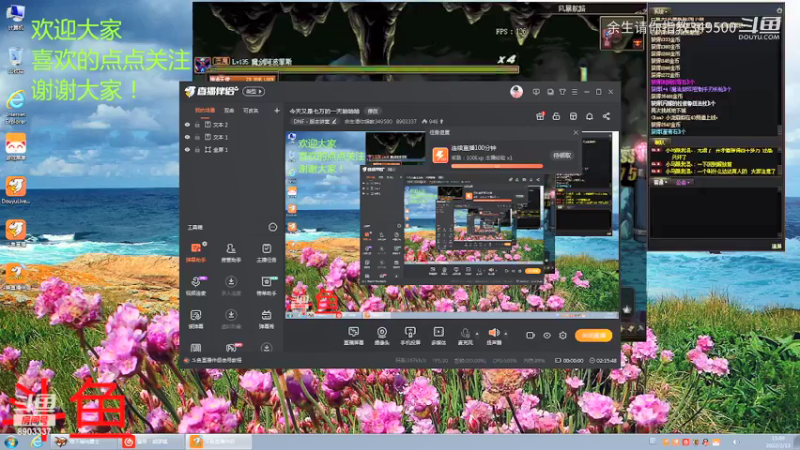Open the gift box icon with red badge
The height and width of the screenshot is (450, 800).
[540, 116]
